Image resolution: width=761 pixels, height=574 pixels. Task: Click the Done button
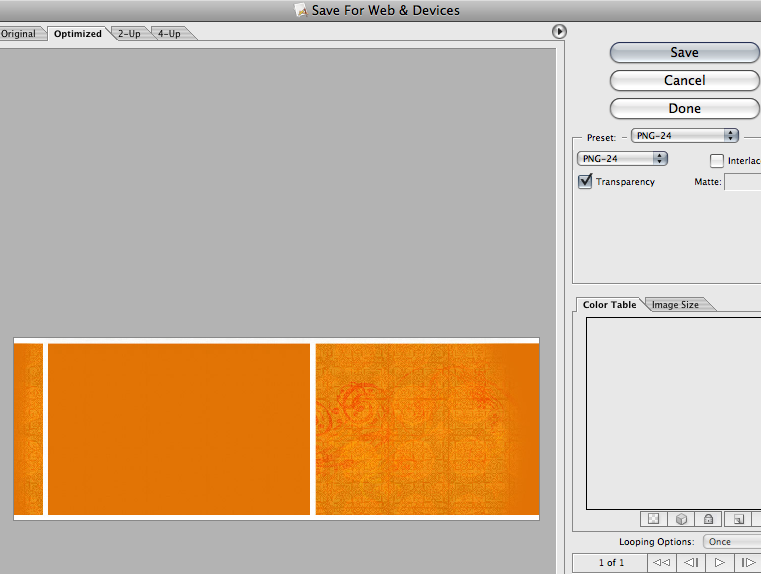point(684,109)
